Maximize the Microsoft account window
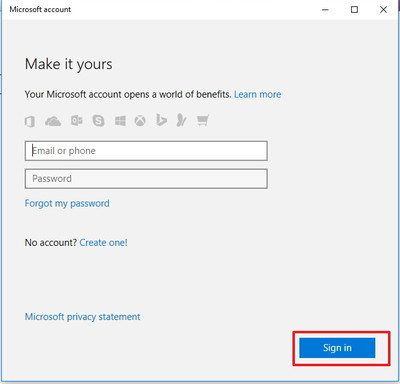 click(x=354, y=10)
